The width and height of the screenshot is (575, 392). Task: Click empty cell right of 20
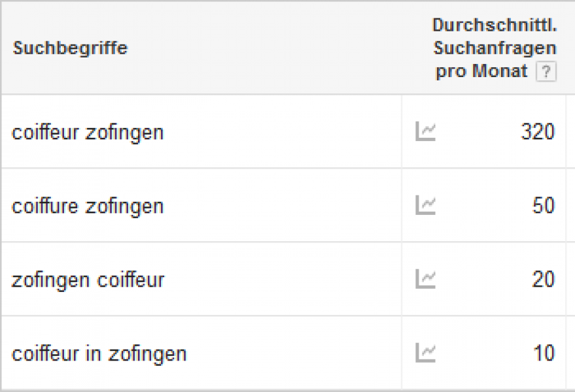pyautogui.click(x=570, y=280)
